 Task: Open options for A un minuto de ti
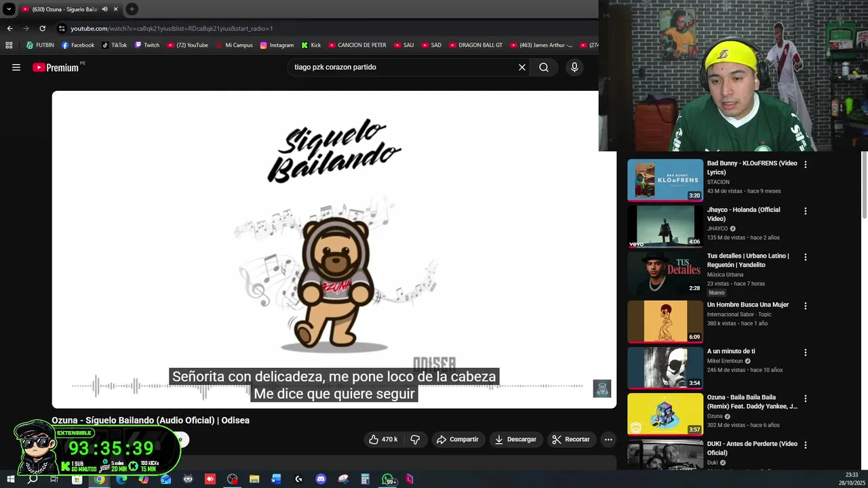tap(806, 352)
